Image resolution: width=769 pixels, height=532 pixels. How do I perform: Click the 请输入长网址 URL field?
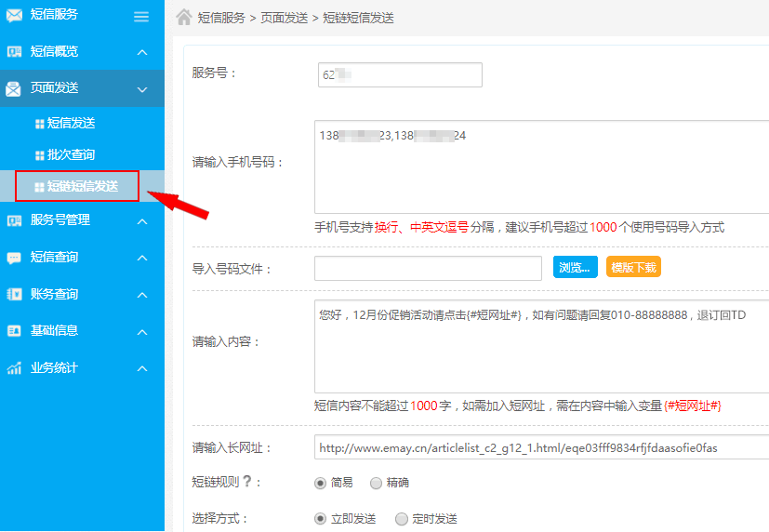[541, 447]
